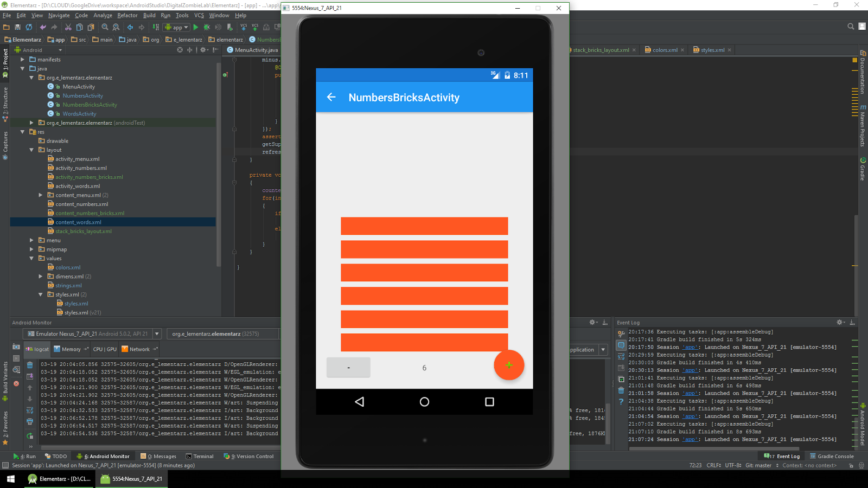Click the Navigate Back blue arrow
Screen dimensions: 868x488
tap(130, 27)
